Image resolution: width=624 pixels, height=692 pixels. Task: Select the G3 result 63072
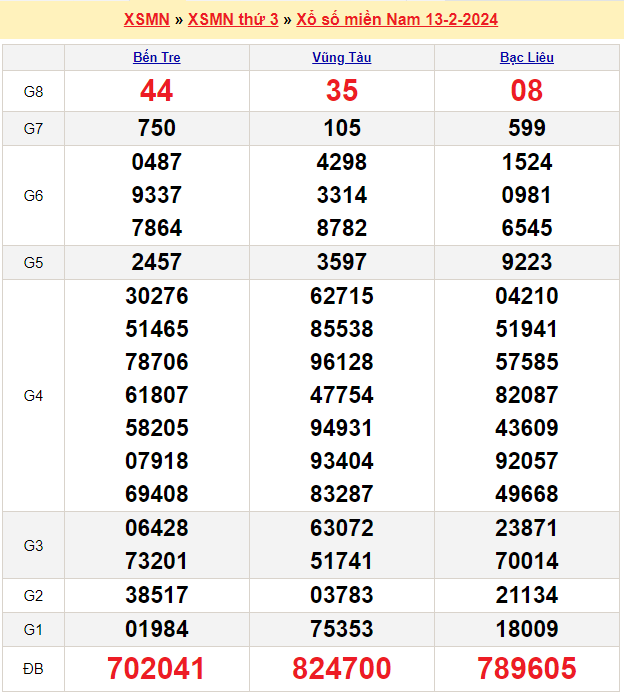pos(342,528)
